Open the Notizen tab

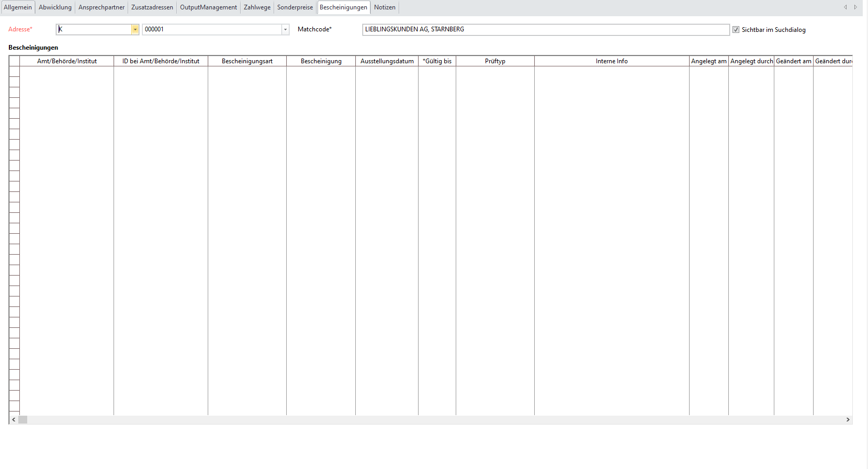[385, 7]
